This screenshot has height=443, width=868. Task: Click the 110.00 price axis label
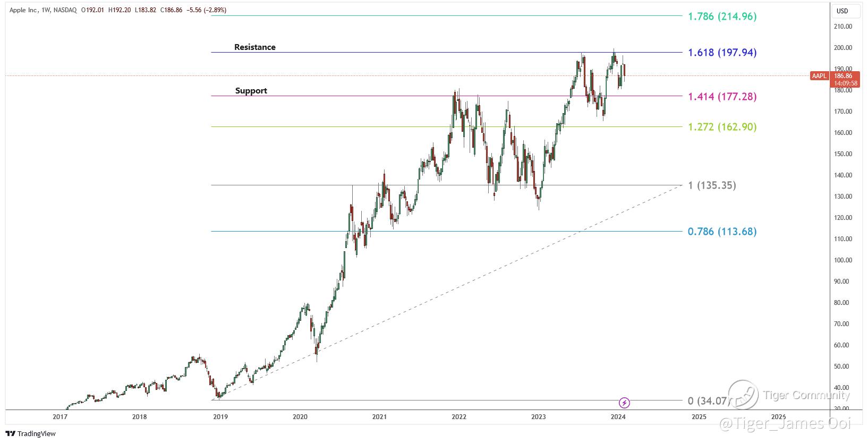pos(843,239)
